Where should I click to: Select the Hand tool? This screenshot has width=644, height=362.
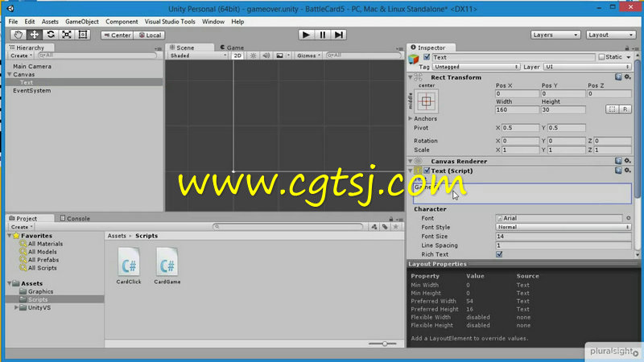point(18,35)
